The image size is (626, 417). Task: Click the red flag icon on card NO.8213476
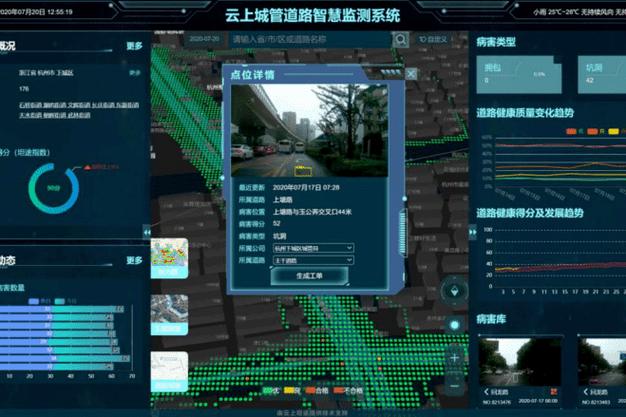click(553, 391)
